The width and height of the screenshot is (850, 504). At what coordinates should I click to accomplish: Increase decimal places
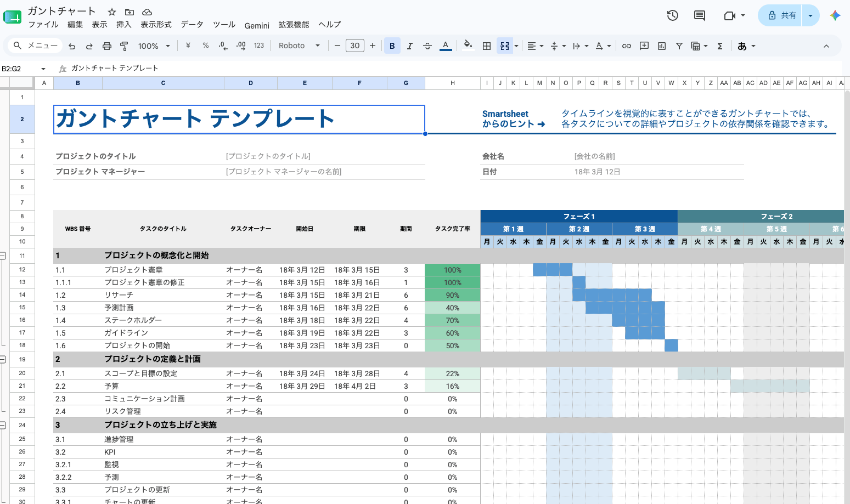point(241,46)
